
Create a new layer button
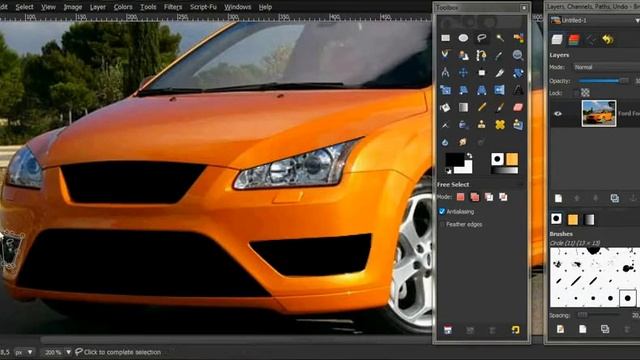pyautogui.click(x=558, y=198)
